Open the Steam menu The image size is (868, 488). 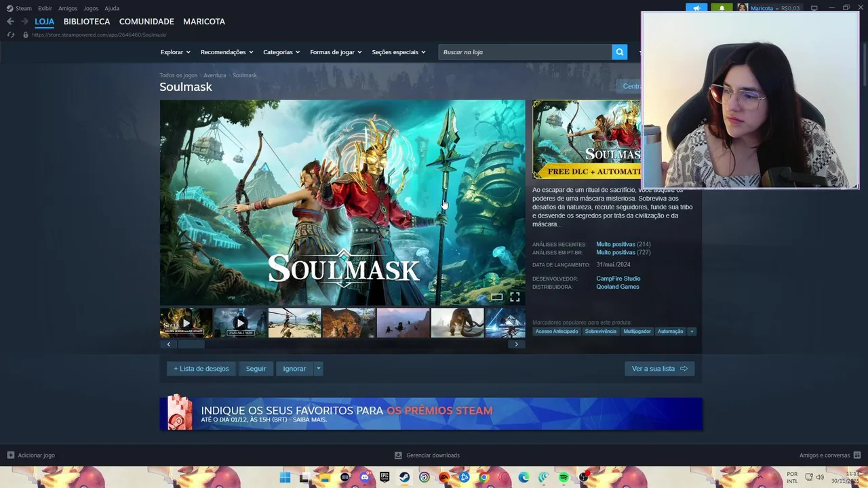[x=19, y=8]
